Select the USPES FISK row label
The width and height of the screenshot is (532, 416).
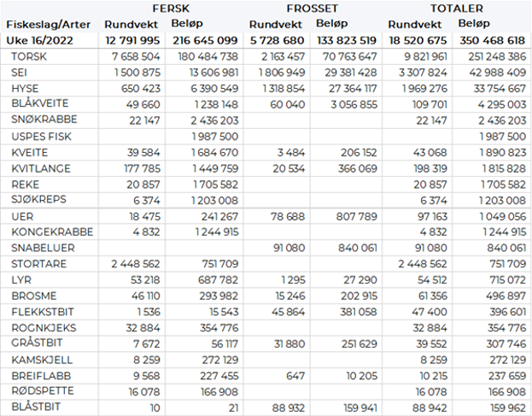tap(42, 136)
